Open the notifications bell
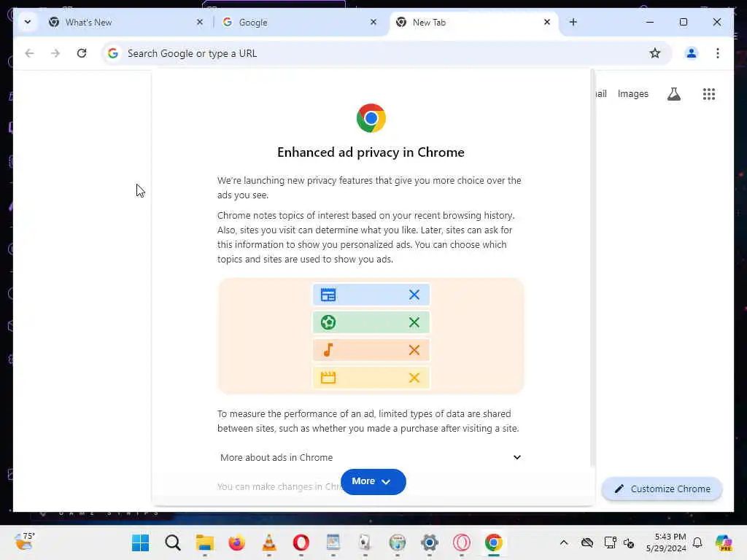The height and width of the screenshot is (560, 747). [x=697, y=542]
